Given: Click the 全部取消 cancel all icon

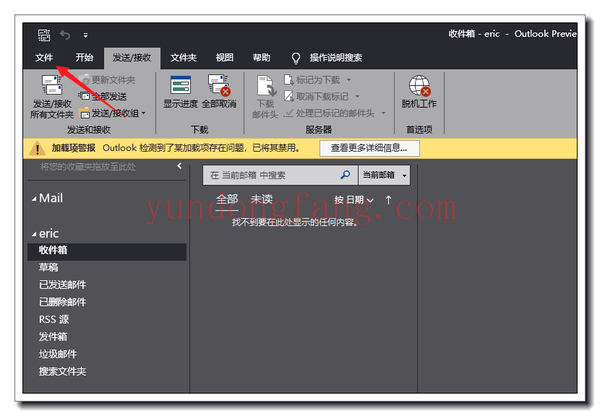Looking at the screenshot, I should (219, 85).
